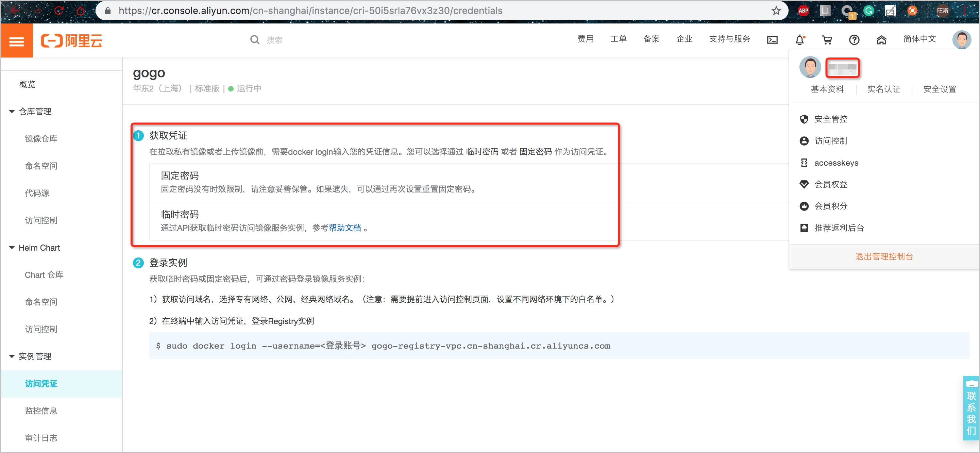980x453 pixels.
Task: Click the Aliyun logo
Action: (x=71, y=41)
